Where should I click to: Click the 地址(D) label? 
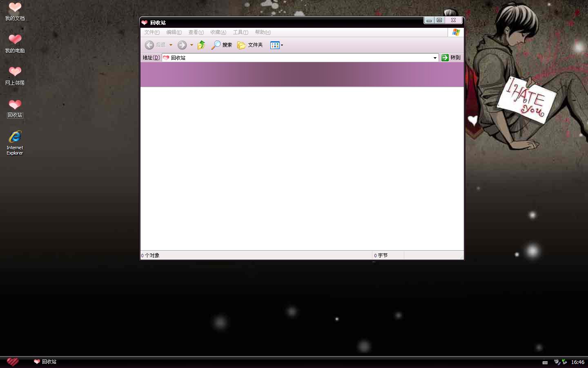151,58
